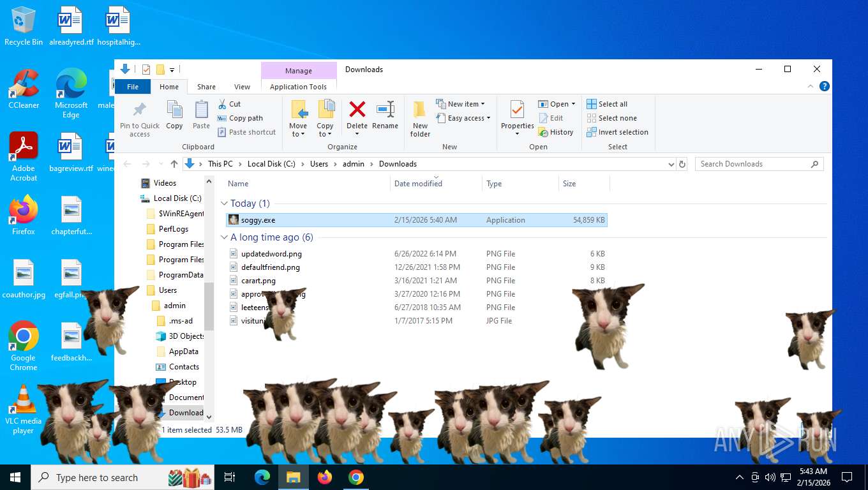Screen dimensions: 868x490
Task: Click new folder icon in title bar toolbar
Action: click(x=161, y=70)
